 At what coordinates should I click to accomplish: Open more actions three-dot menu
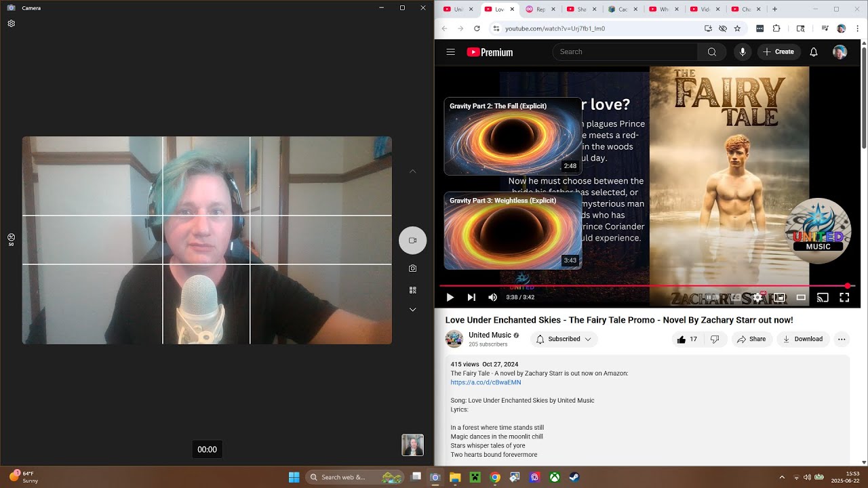842,339
